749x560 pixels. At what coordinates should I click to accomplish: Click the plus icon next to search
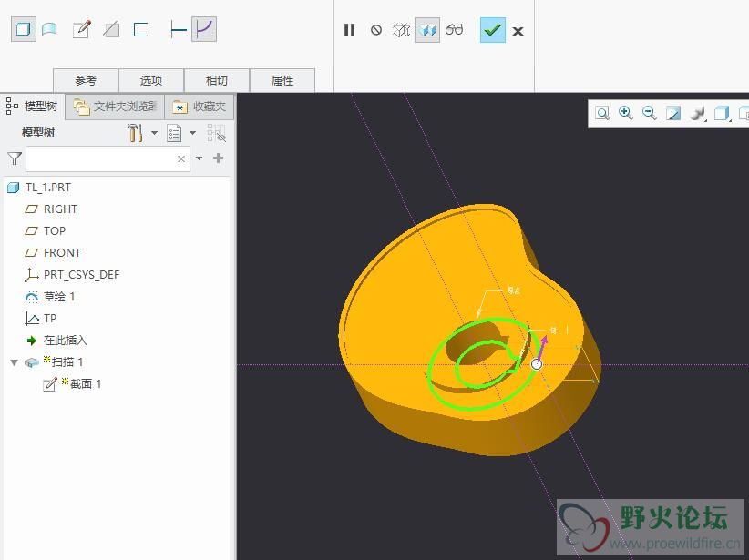pyautogui.click(x=219, y=158)
